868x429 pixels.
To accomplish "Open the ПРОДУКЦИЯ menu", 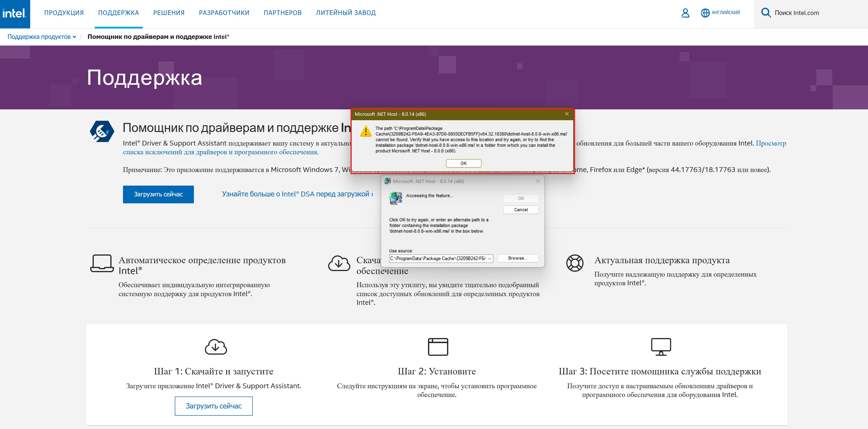I will click(x=64, y=13).
